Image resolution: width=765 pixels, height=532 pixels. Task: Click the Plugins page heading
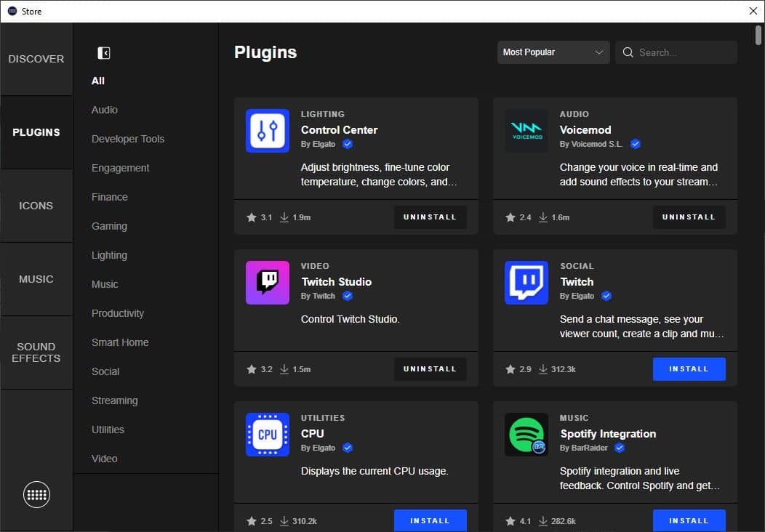pos(265,52)
